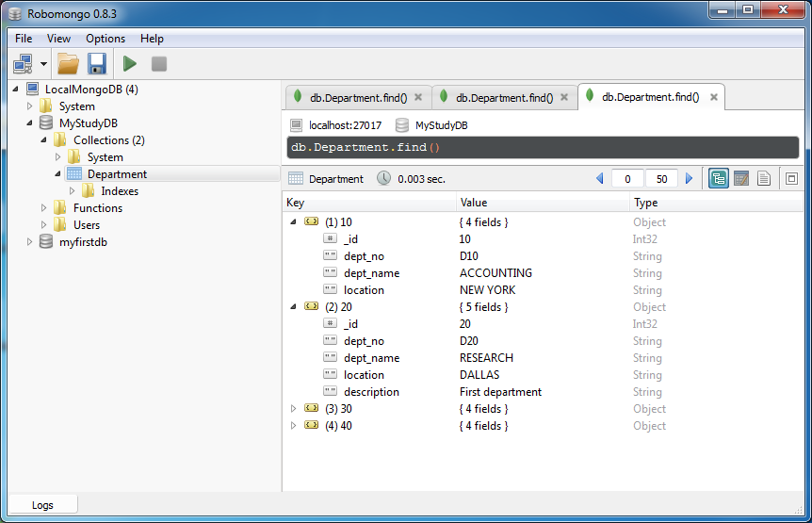Expand the myfirstdb database node
812x523 pixels.
[29, 242]
